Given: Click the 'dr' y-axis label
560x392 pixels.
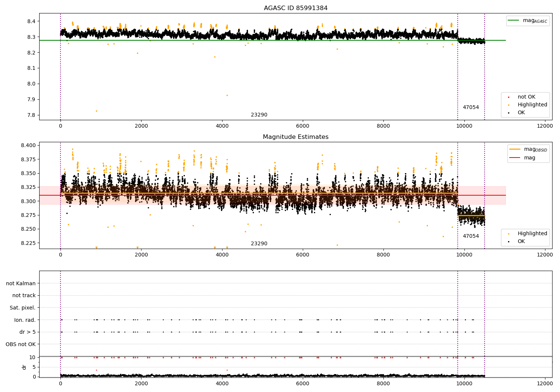Looking at the screenshot, I should 24,367.
